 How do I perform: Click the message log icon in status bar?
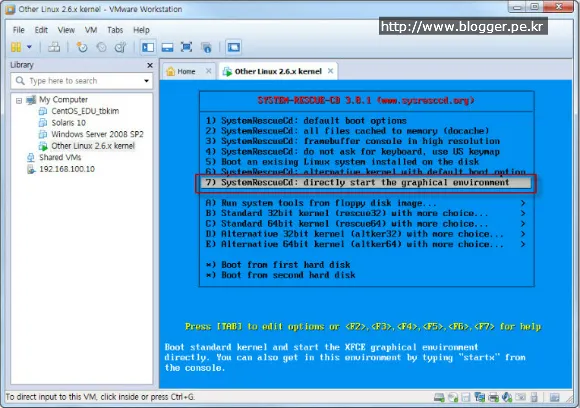pyautogui.click(x=554, y=398)
